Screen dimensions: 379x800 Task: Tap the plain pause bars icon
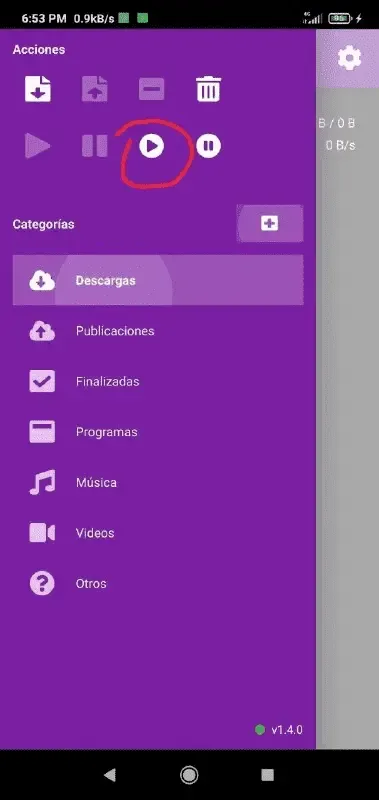click(95, 146)
